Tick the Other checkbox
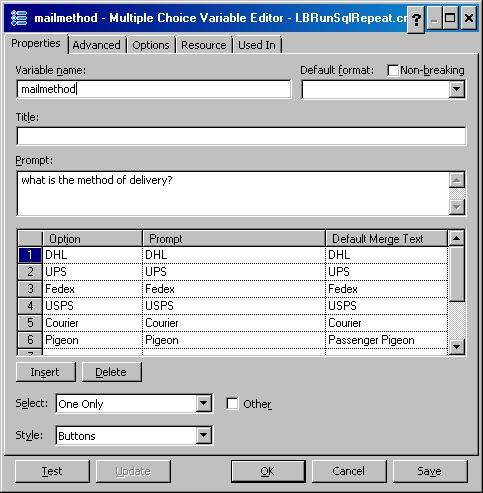The image size is (483, 493). [x=232, y=404]
